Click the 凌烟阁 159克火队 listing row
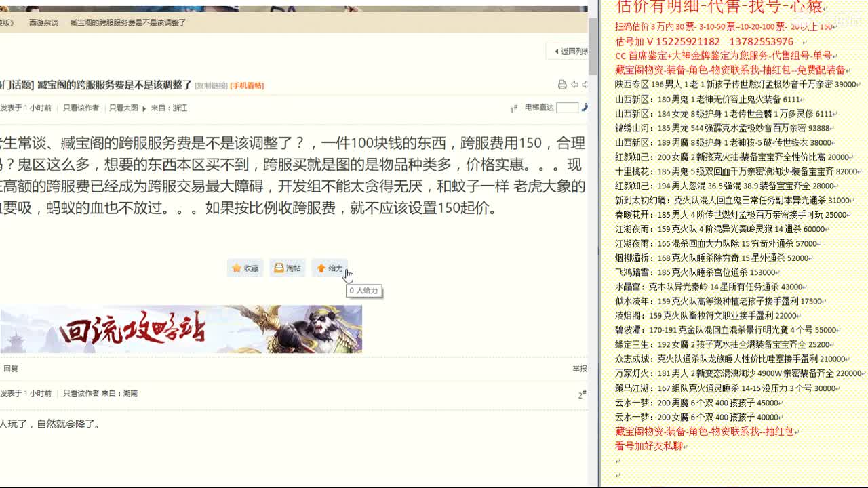The image size is (868, 488). coord(707,316)
